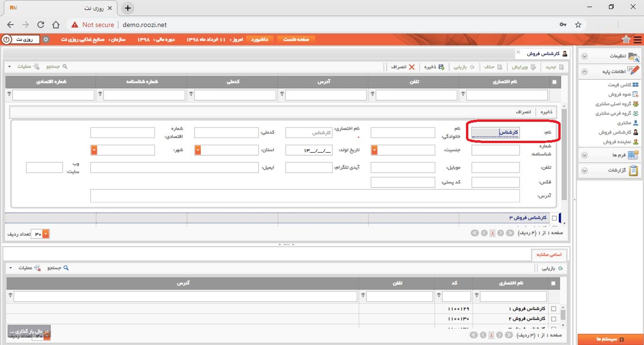Open نحوه فروش in the sidebar
The height and width of the screenshot is (345, 644).
(x=623, y=94)
